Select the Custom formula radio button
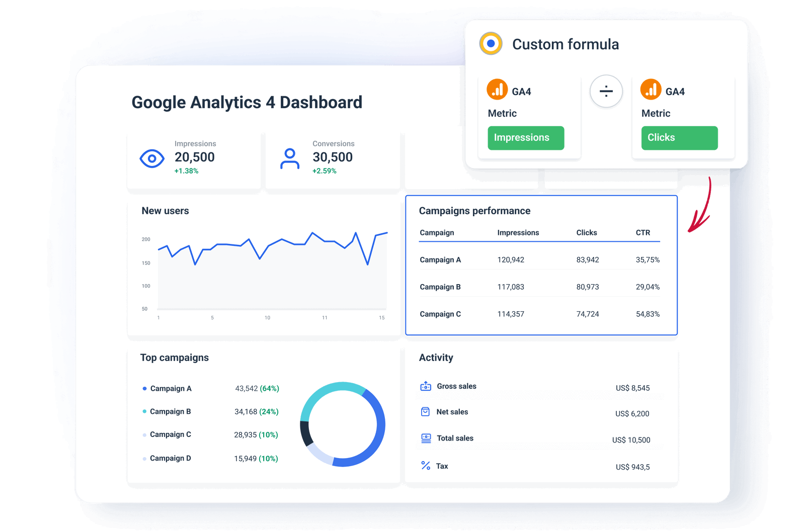The width and height of the screenshot is (805, 532). pos(491,44)
